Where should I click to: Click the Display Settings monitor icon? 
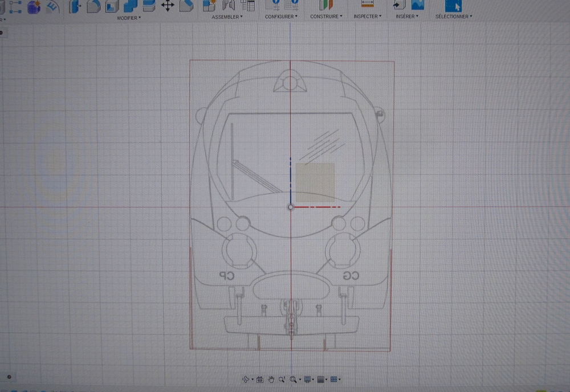[x=307, y=379]
